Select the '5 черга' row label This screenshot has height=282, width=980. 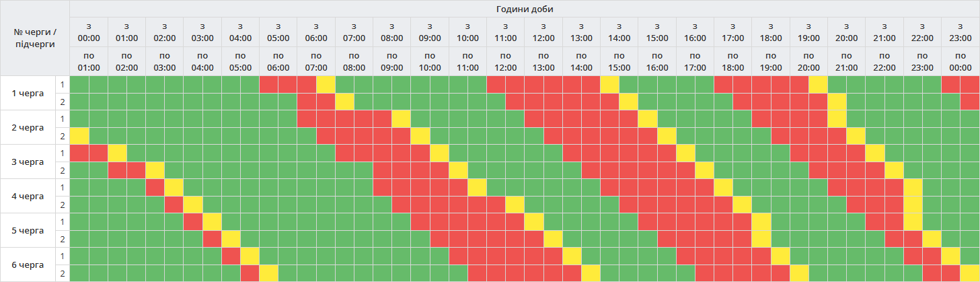28,230
